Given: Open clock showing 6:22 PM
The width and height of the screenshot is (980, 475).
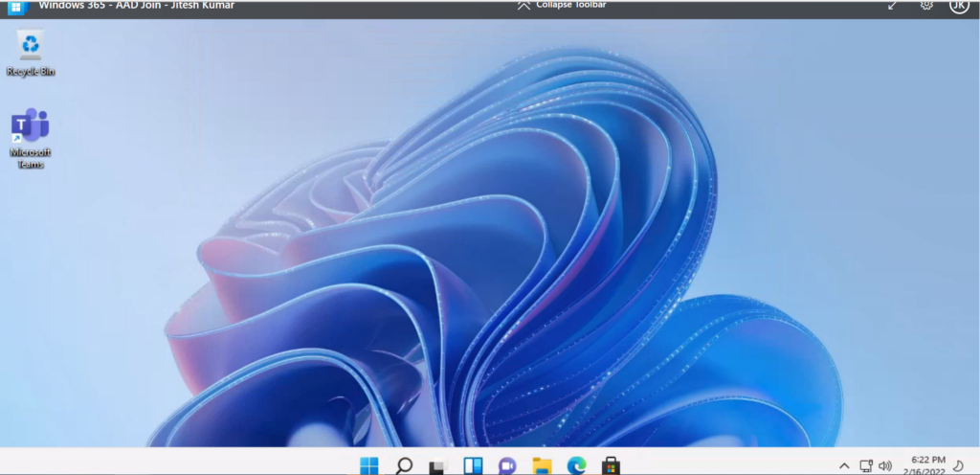Looking at the screenshot, I should [925, 465].
